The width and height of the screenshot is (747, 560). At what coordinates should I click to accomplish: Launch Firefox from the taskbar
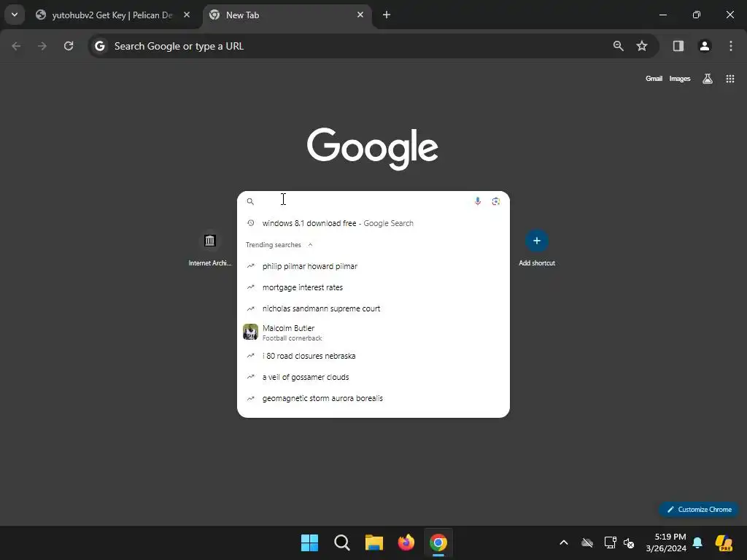406,542
